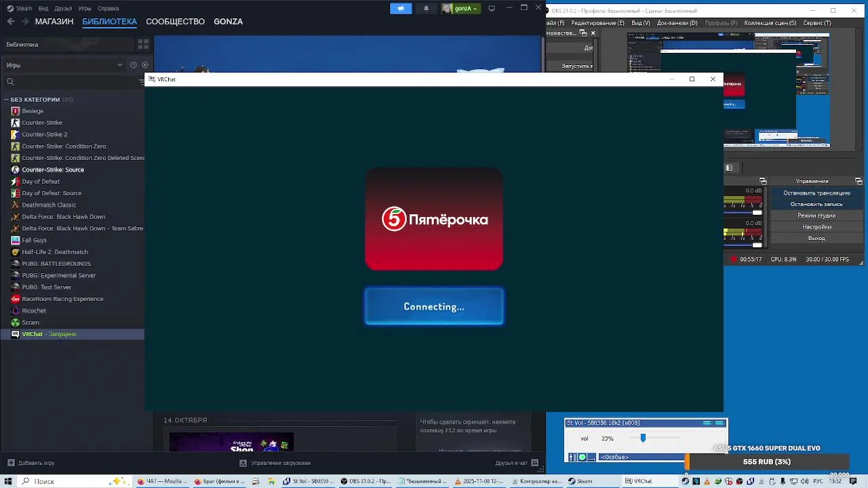Open Коллекция сцен (S) menu in OBS
Screen dimensions: 868x488
click(x=770, y=23)
